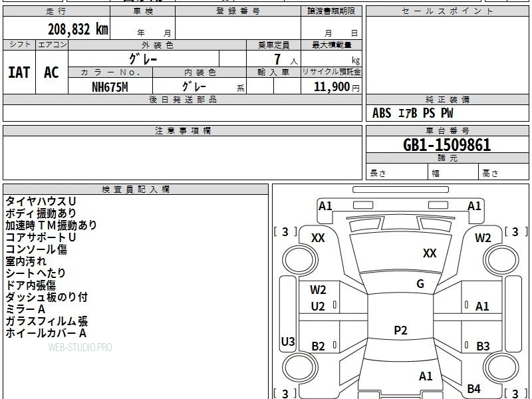Click the 譲渡書類期限 header

point(331,11)
